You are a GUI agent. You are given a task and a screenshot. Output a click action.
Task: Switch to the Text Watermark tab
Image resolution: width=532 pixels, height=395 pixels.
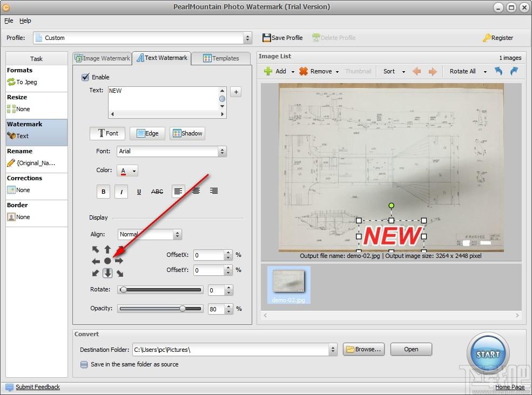(162, 58)
